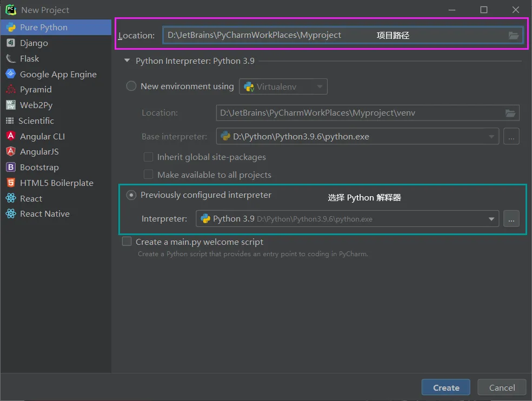The image size is (532, 401).
Task: Click the Web2Py project icon
Action: tap(11, 105)
